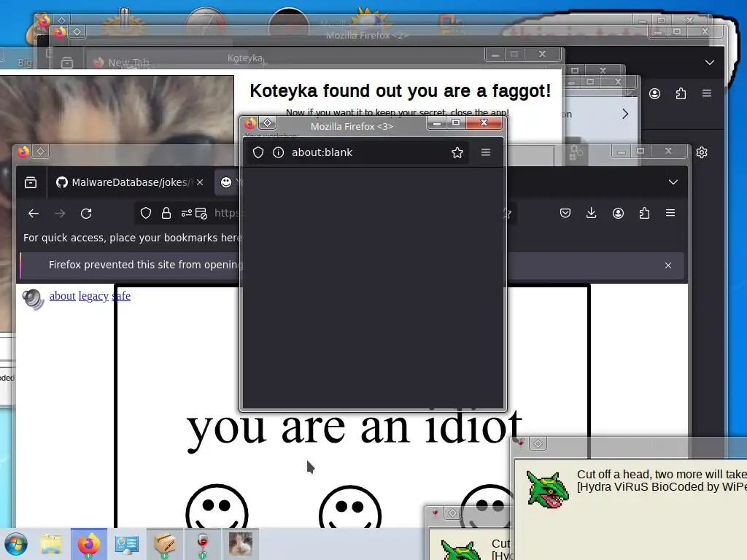This screenshot has height=560, width=747.
Task: Go back in the main Firefox window
Action: [x=34, y=214]
